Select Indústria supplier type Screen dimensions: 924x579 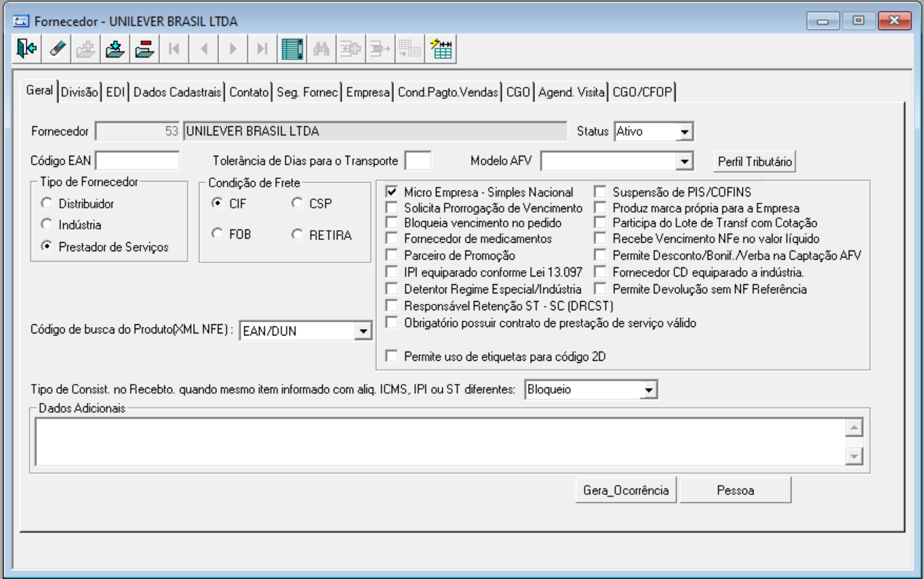(x=47, y=225)
